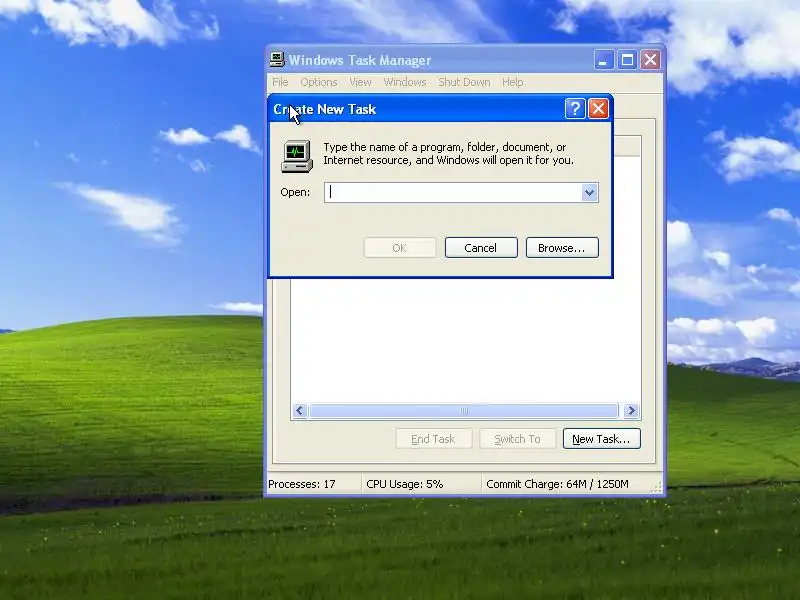The width and height of the screenshot is (800, 600).
Task: Click the horizontal scrollbar left arrow
Action: coord(300,411)
